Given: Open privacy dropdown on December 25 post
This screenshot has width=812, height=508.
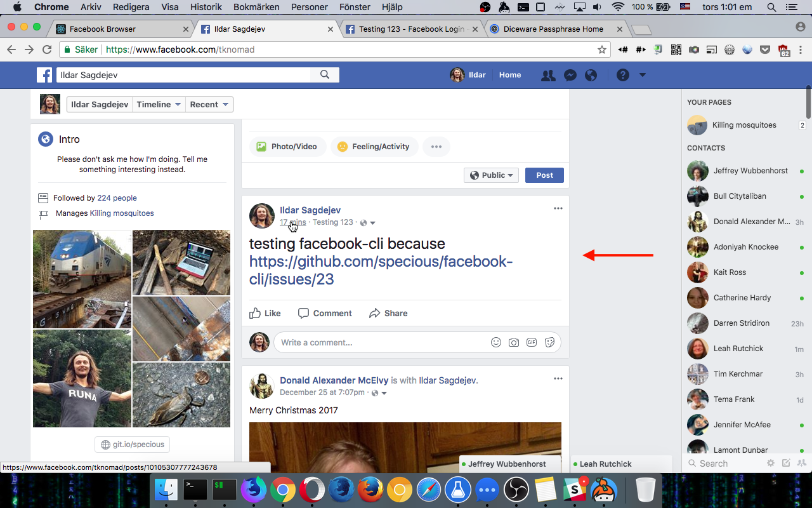Looking at the screenshot, I should click(x=379, y=393).
